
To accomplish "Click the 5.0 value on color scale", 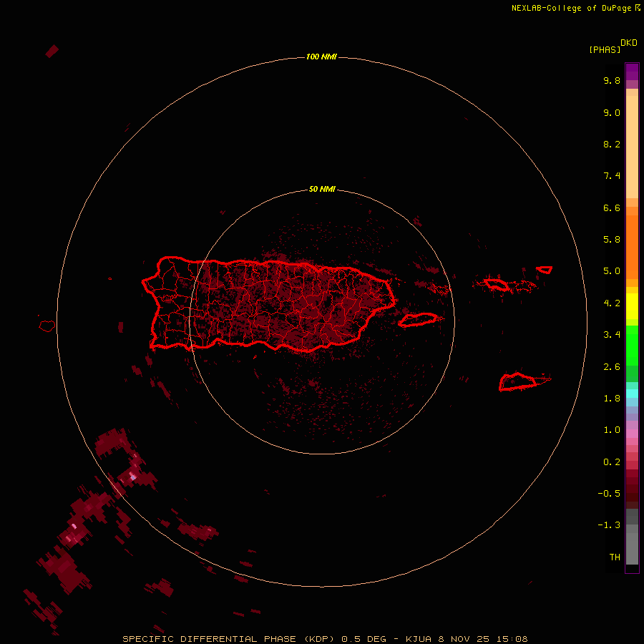I will point(612,271).
